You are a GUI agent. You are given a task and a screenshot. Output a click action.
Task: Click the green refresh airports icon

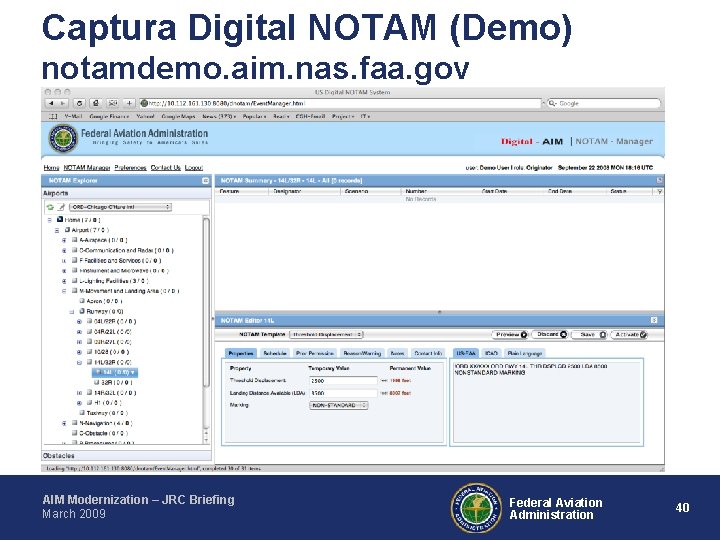[51, 207]
